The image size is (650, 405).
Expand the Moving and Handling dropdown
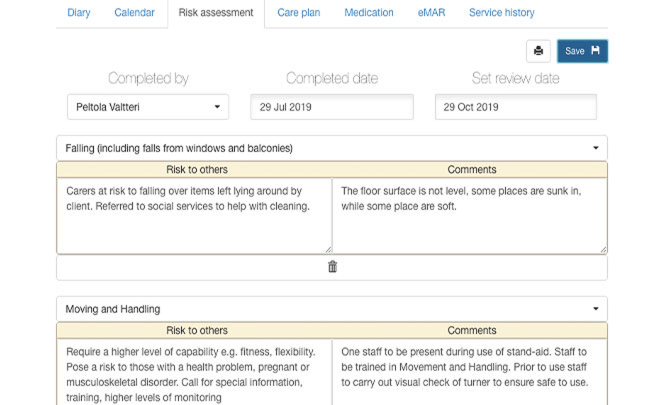pyautogui.click(x=332, y=309)
